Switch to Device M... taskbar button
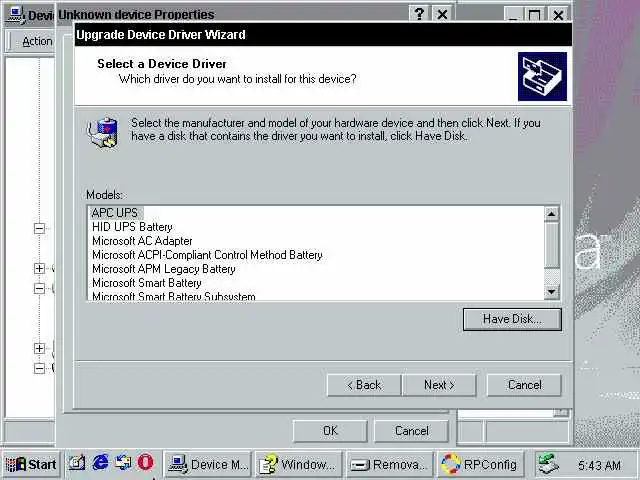The height and width of the screenshot is (480, 640). click(208, 464)
